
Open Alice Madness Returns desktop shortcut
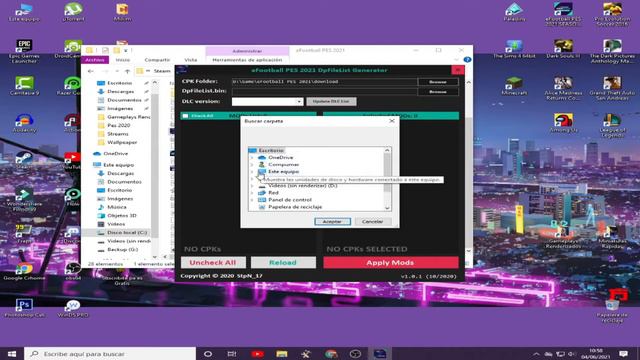563,88
